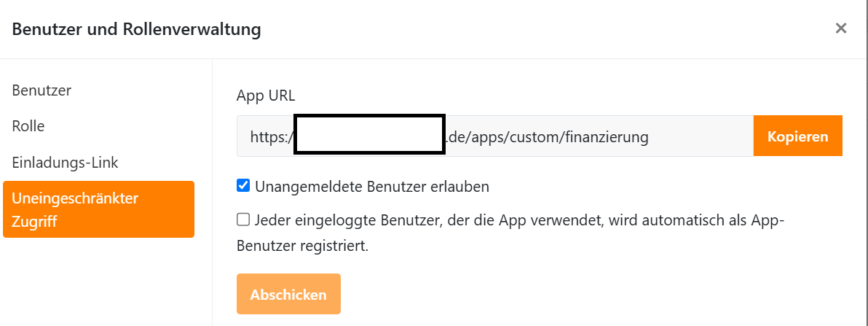Screen dimensions: 868x326
Task: Enable the Jeder eingeloggte Benutzer checkbox
Action: (243, 220)
